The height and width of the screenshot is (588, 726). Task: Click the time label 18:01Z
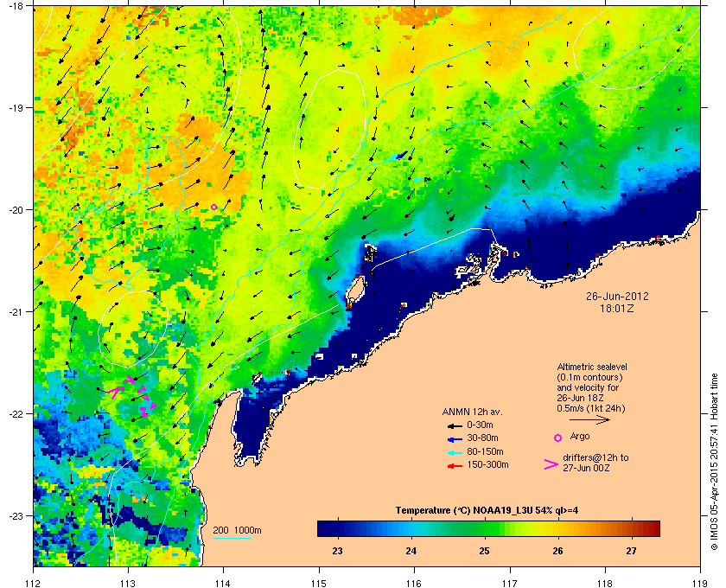coord(617,308)
